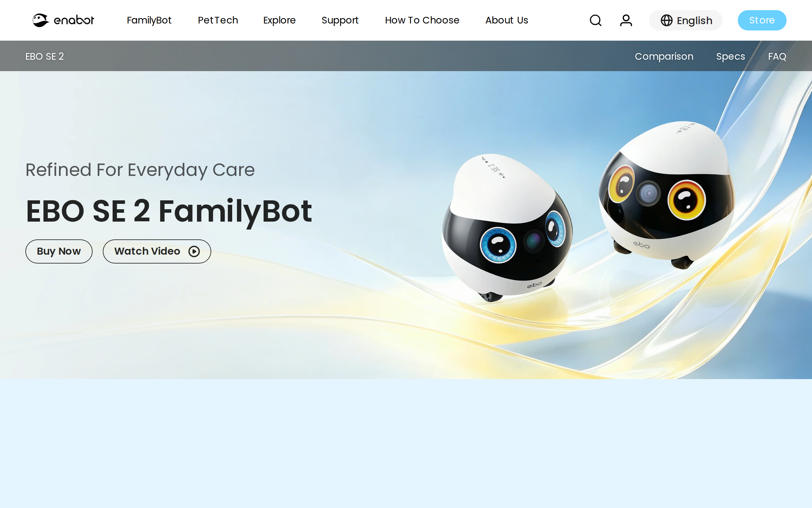Click the Watch Video button

coord(157,251)
